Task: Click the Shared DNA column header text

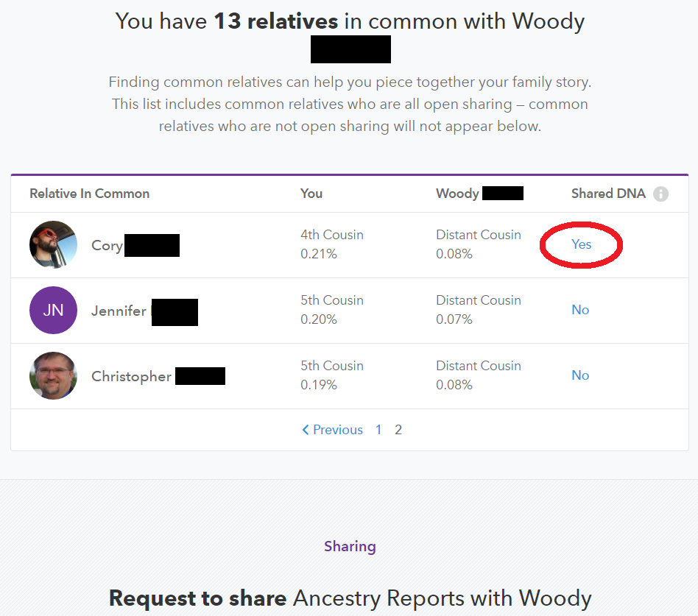Action: coord(608,194)
